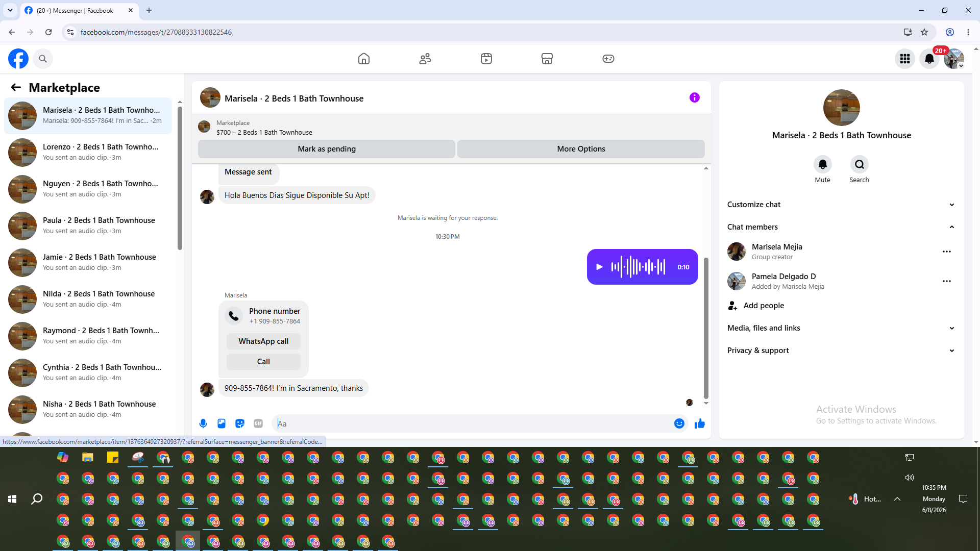Mute the conversation with bell icon
Image resolution: width=980 pixels, height=551 pixels.
pyautogui.click(x=823, y=164)
